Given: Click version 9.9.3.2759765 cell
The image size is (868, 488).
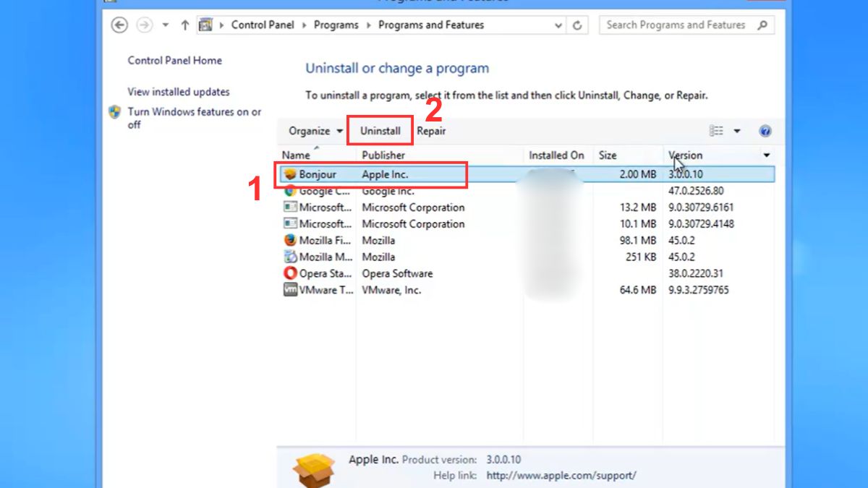Looking at the screenshot, I should coord(699,291).
